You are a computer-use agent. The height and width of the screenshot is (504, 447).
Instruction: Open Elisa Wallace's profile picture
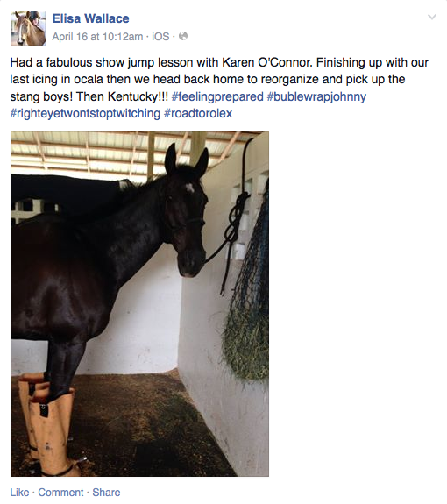point(28,28)
